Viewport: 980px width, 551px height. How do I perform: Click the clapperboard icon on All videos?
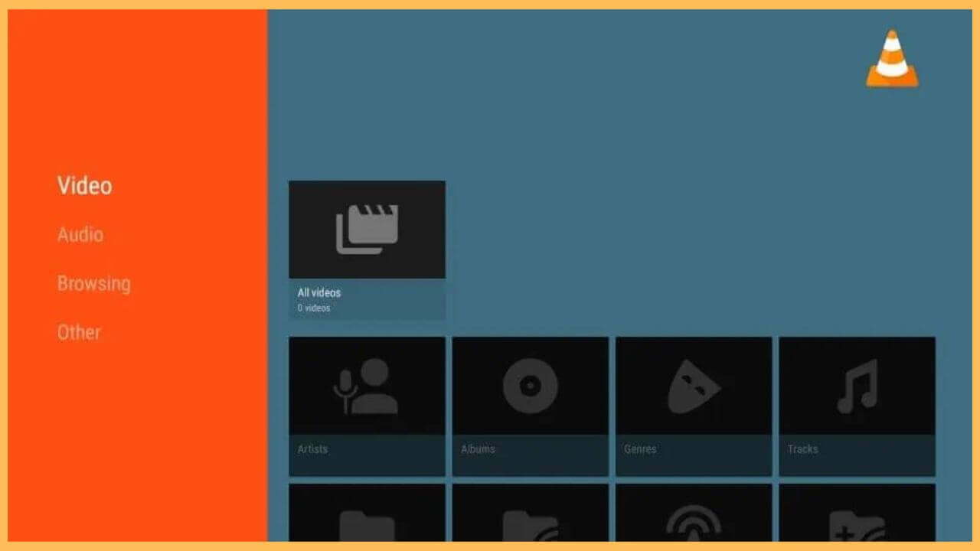click(x=367, y=230)
